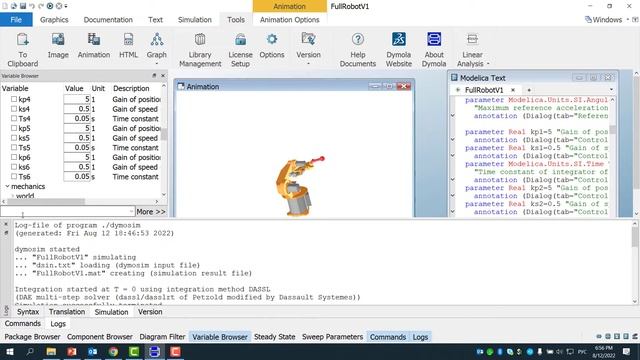This screenshot has width=640, height=360.
Task: Customize the quick access toolbar dropdown
Action: pyautogui.click(x=66, y=6)
